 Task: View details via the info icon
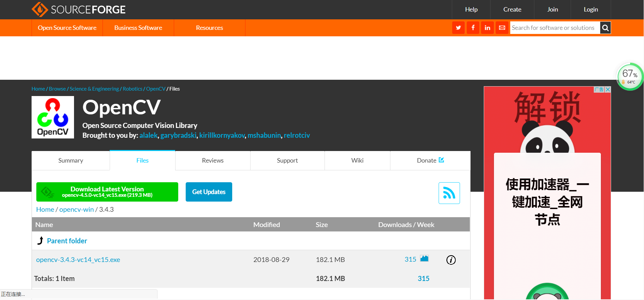click(x=451, y=260)
